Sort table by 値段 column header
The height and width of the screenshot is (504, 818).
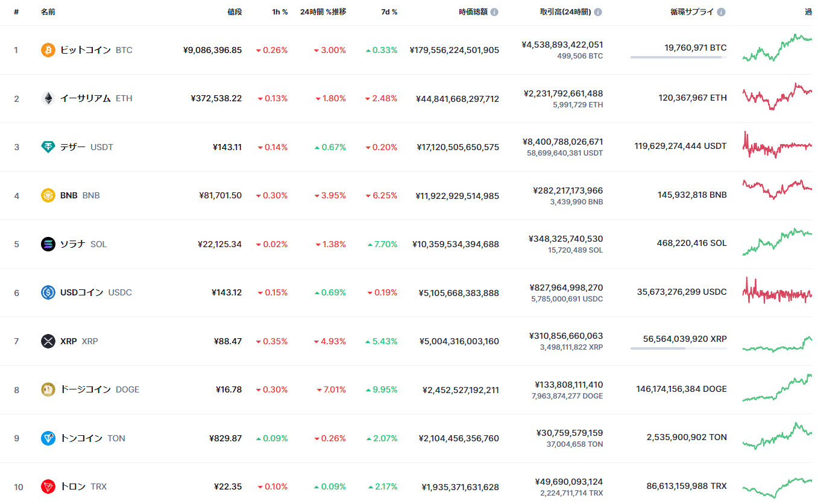(234, 12)
